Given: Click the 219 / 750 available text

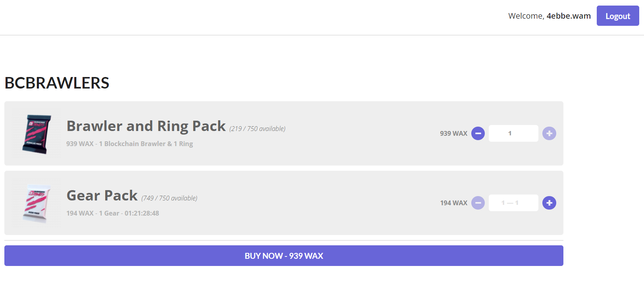Looking at the screenshot, I should click(x=257, y=129).
